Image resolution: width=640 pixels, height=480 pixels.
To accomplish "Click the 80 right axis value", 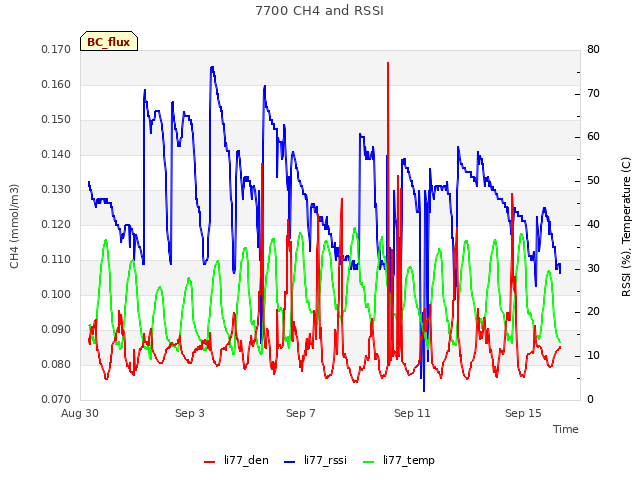I will (x=593, y=49).
